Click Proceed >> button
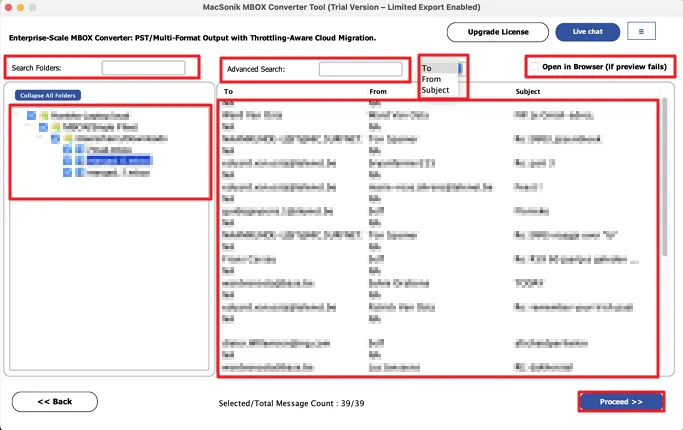The height and width of the screenshot is (430, 683). pyautogui.click(x=621, y=402)
